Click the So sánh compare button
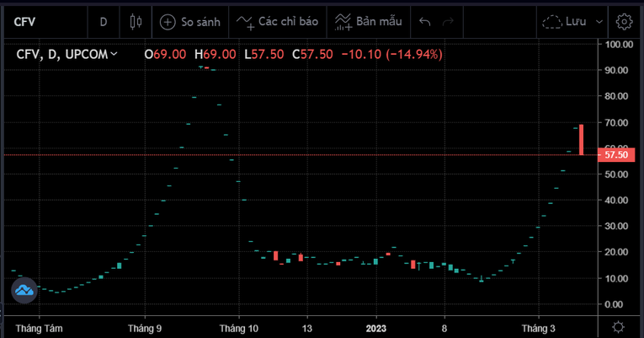The width and height of the screenshot is (644, 338). (190, 21)
